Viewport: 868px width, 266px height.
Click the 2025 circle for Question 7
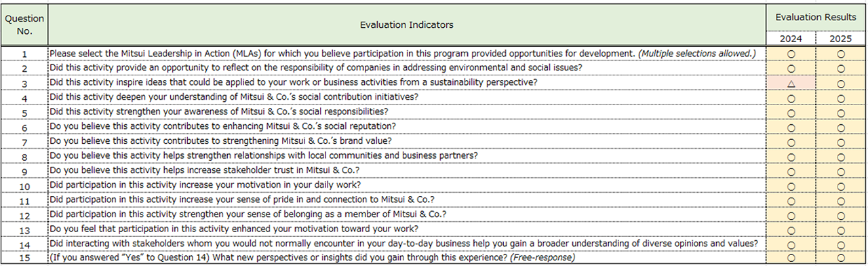click(x=841, y=141)
